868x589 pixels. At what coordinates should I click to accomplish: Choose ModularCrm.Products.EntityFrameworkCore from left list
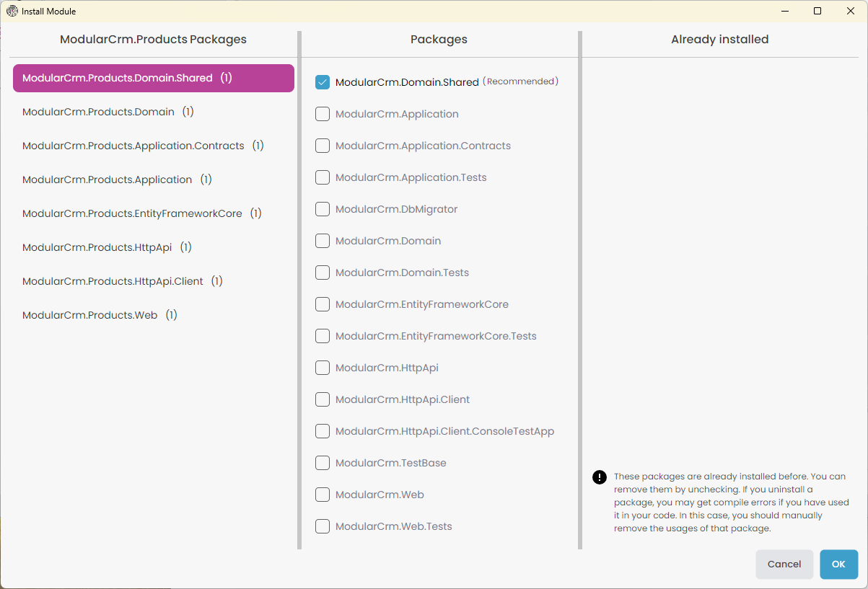click(132, 213)
